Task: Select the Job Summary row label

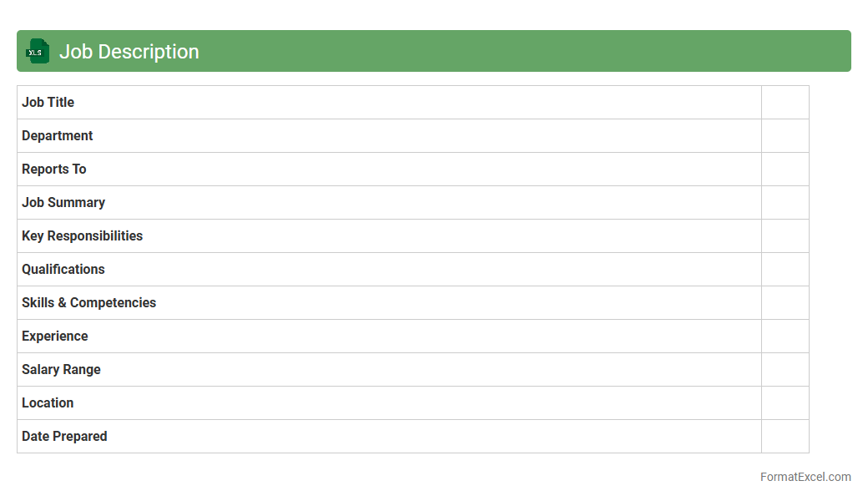Action: click(63, 202)
